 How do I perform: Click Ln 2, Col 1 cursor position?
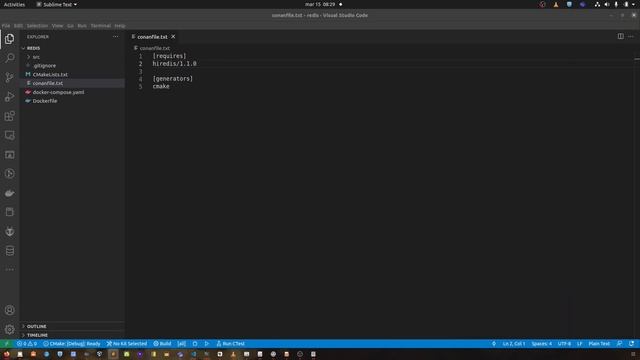(x=514, y=344)
